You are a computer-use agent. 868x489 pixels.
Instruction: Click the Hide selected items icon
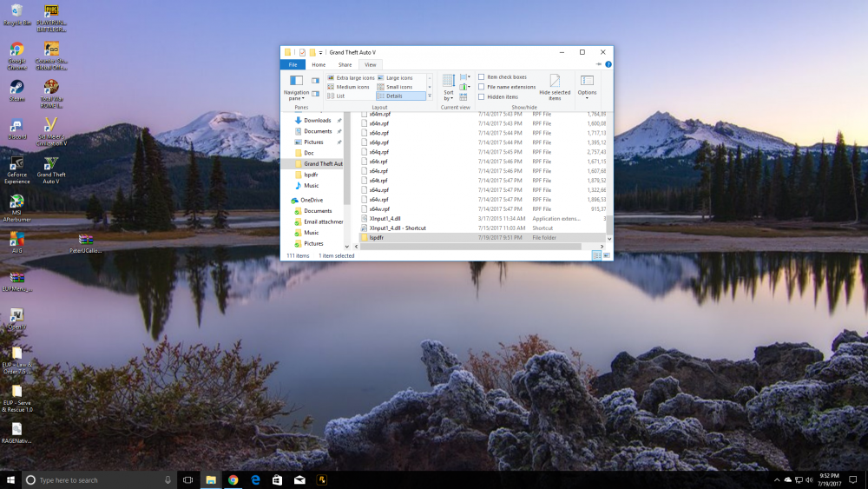click(x=555, y=81)
